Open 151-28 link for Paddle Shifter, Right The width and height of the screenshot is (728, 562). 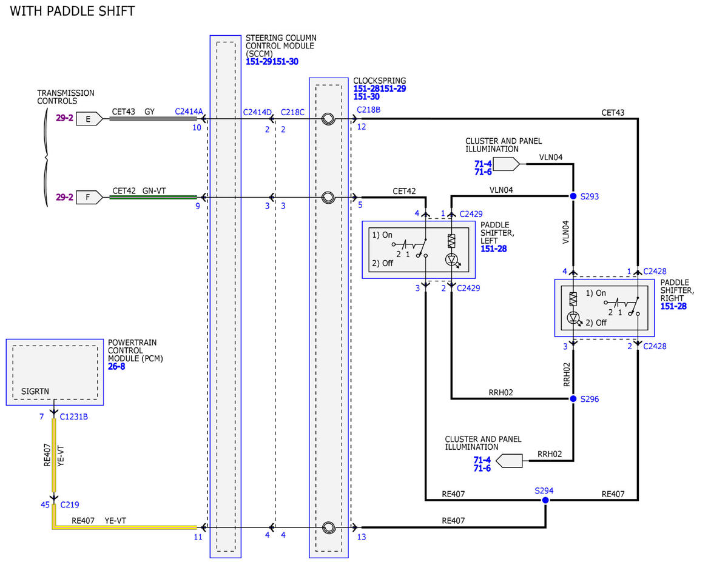pos(673,306)
